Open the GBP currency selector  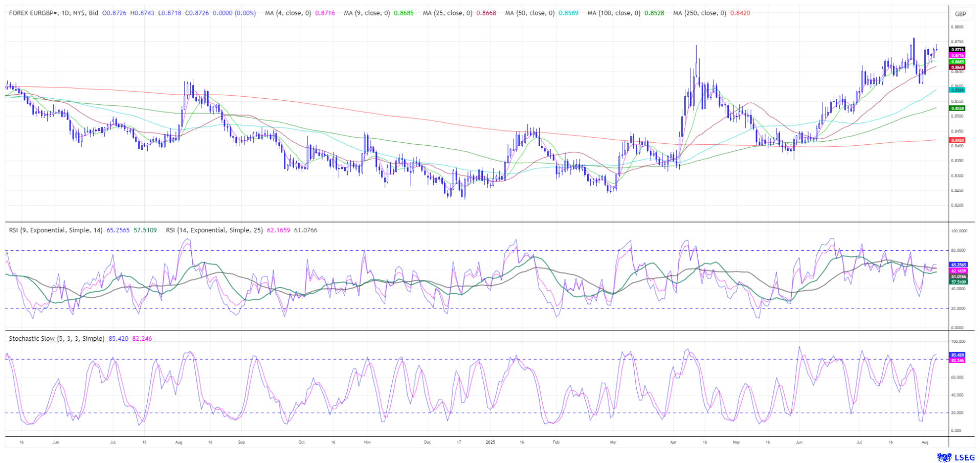click(x=961, y=14)
